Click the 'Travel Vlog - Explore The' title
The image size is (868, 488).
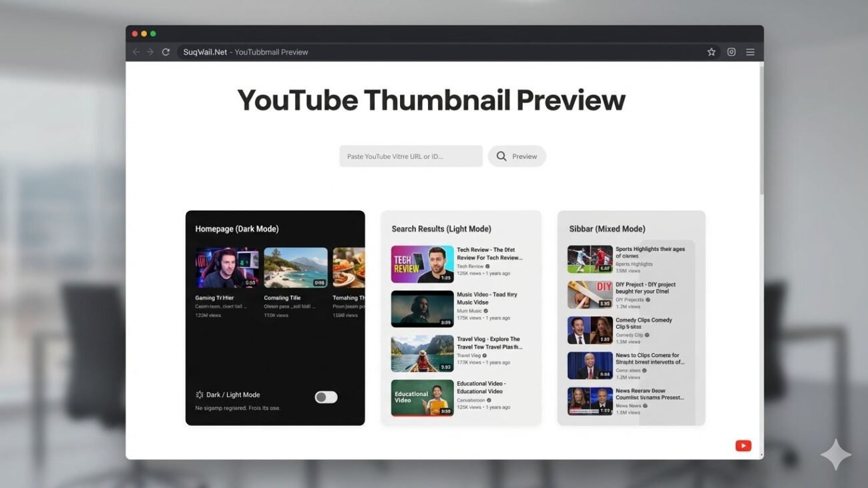tap(489, 343)
